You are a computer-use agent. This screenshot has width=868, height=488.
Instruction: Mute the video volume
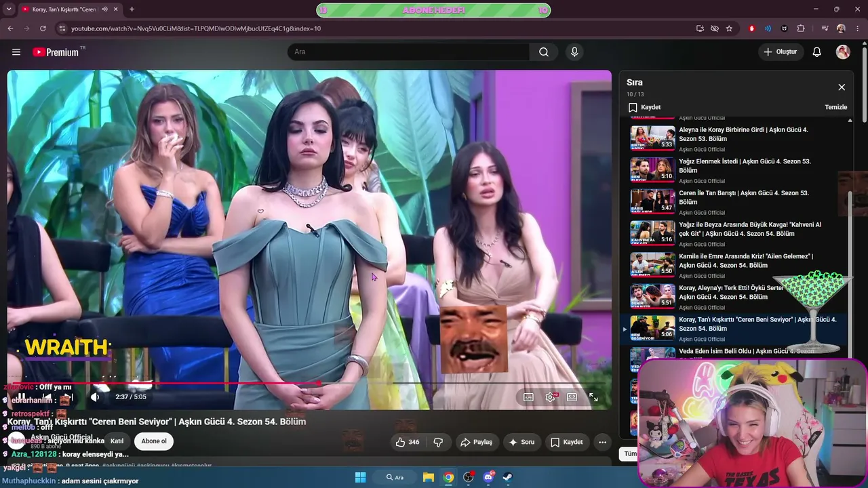pos(95,397)
